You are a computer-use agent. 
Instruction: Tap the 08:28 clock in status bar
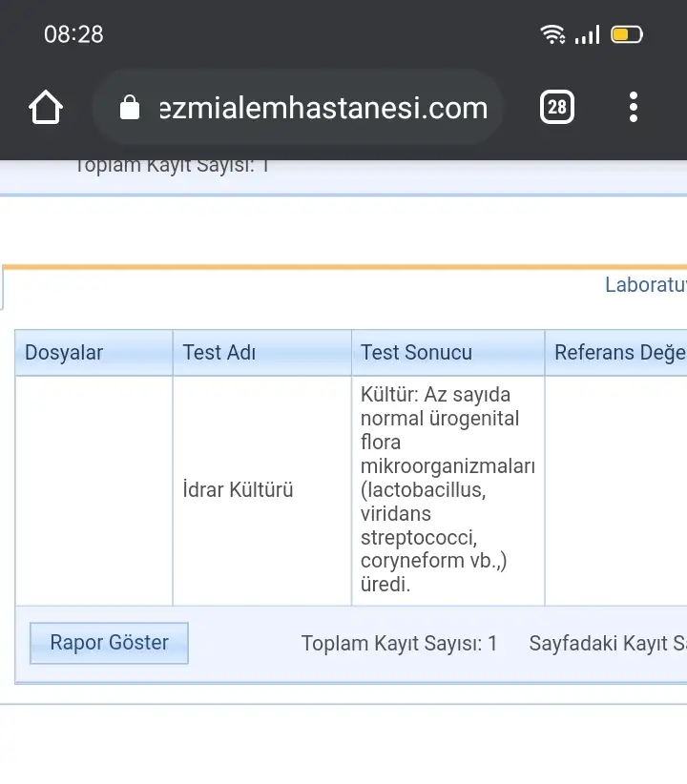click(73, 34)
